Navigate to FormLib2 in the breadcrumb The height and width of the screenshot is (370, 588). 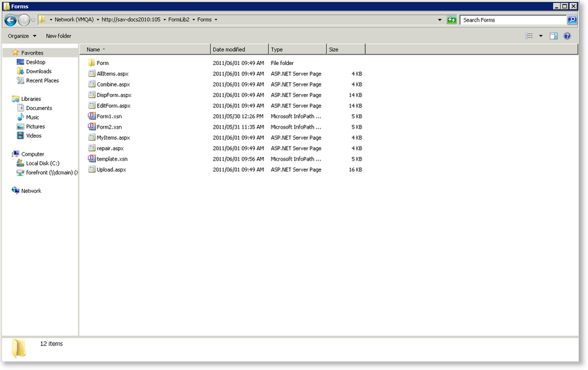tap(179, 19)
